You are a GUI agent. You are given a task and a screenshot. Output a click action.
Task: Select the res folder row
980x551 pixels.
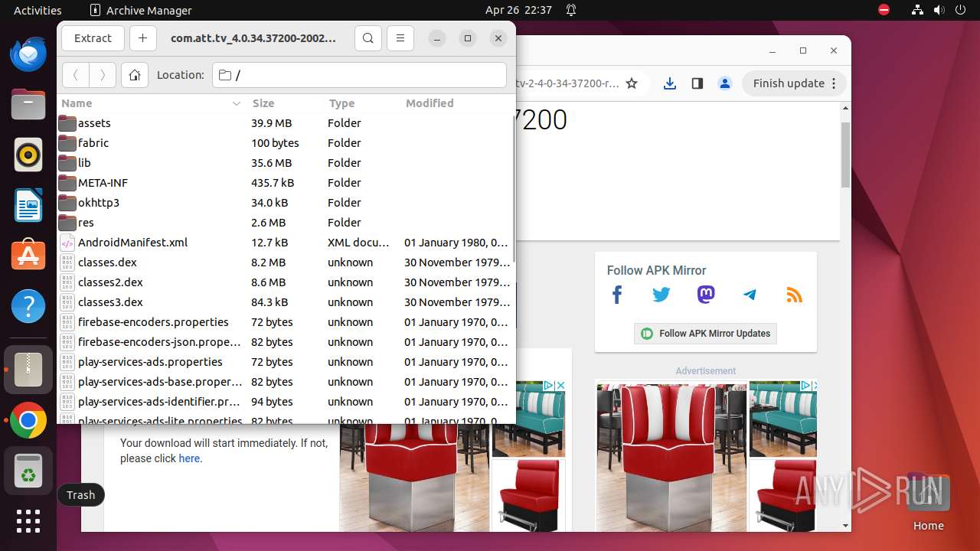(x=285, y=223)
